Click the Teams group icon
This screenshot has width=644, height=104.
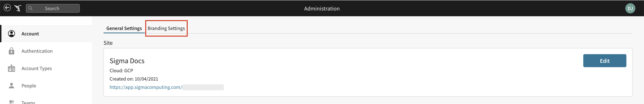(11, 102)
